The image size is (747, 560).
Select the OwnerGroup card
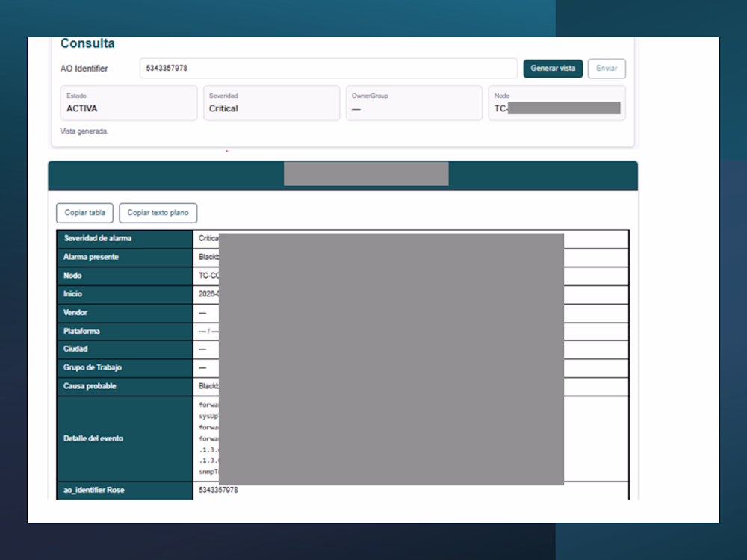(x=414, y=103)
